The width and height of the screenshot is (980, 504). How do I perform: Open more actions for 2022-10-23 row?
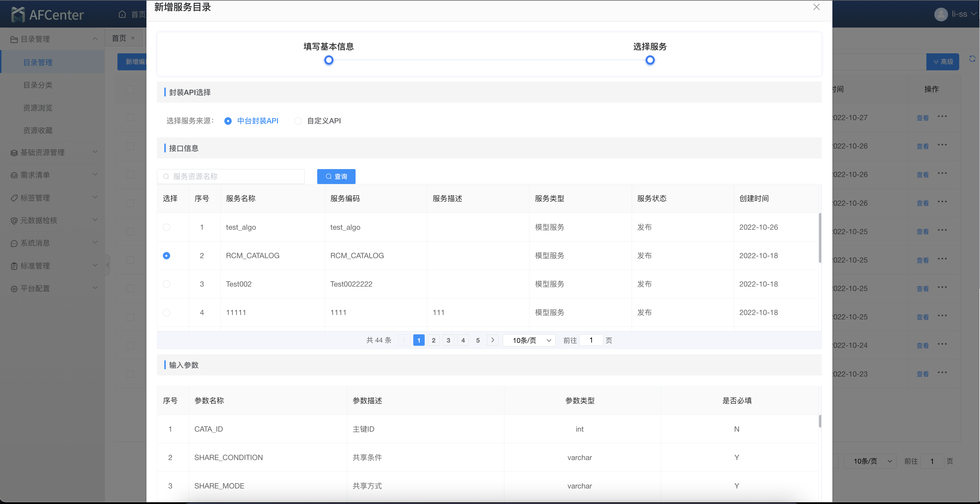942,373
